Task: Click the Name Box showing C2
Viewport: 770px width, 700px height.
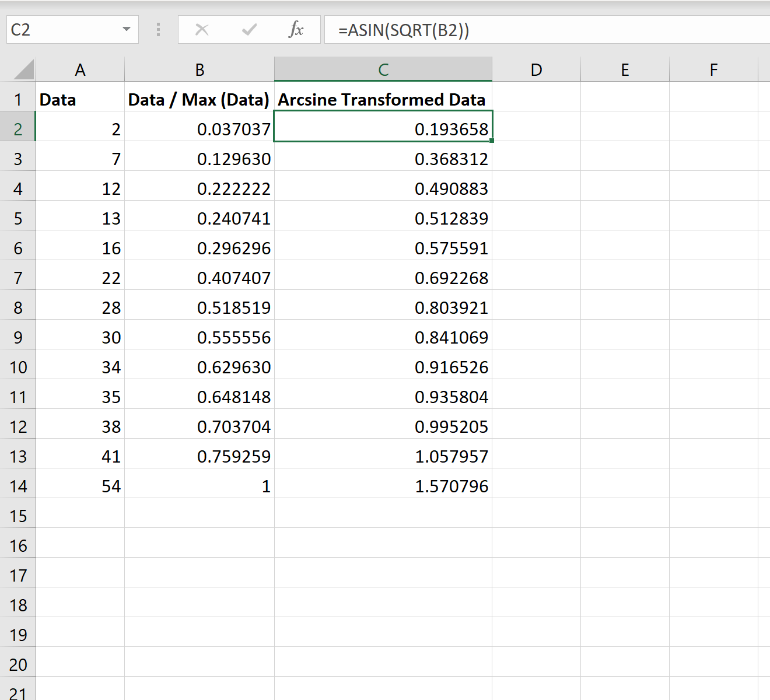Action: 72,30
